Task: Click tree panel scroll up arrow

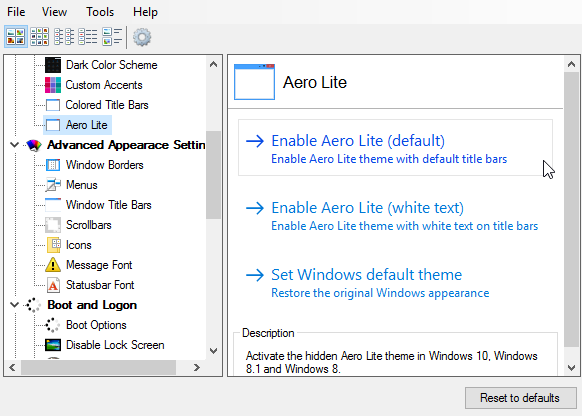Action: point(213,64)
